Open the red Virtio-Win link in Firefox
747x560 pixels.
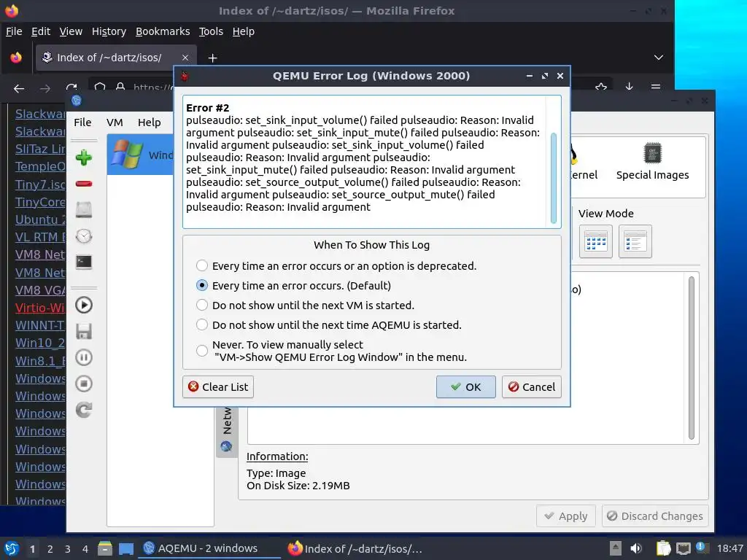(x=40, y=308)
